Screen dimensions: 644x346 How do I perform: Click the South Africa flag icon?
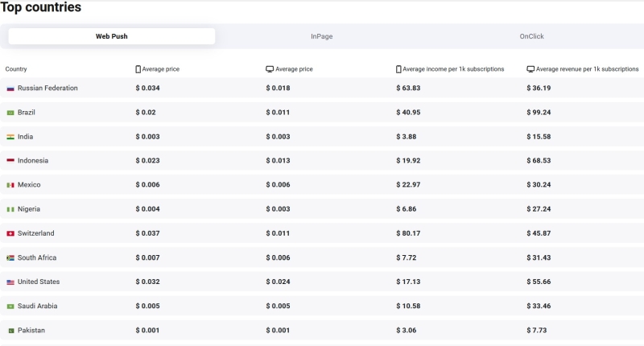point(10,257)
